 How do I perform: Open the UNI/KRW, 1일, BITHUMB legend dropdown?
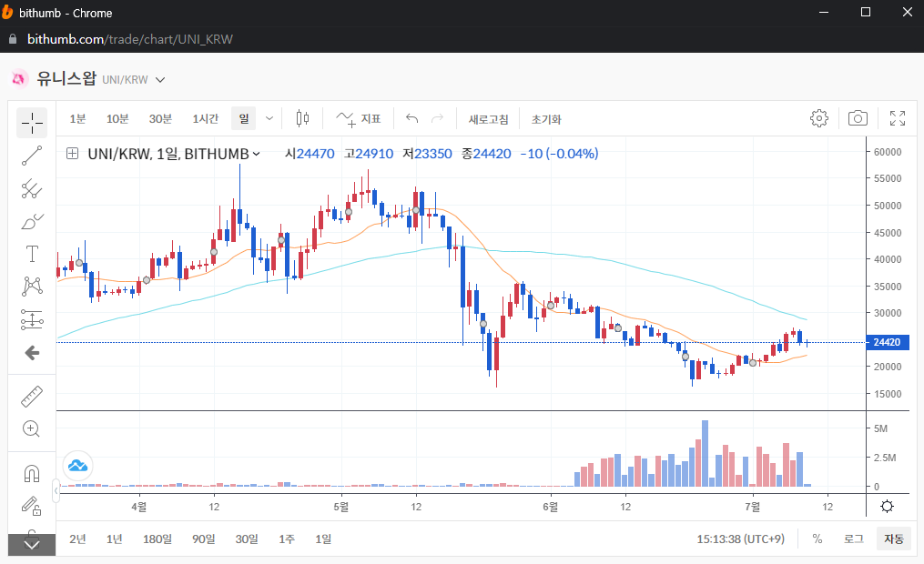click(257, 155)
